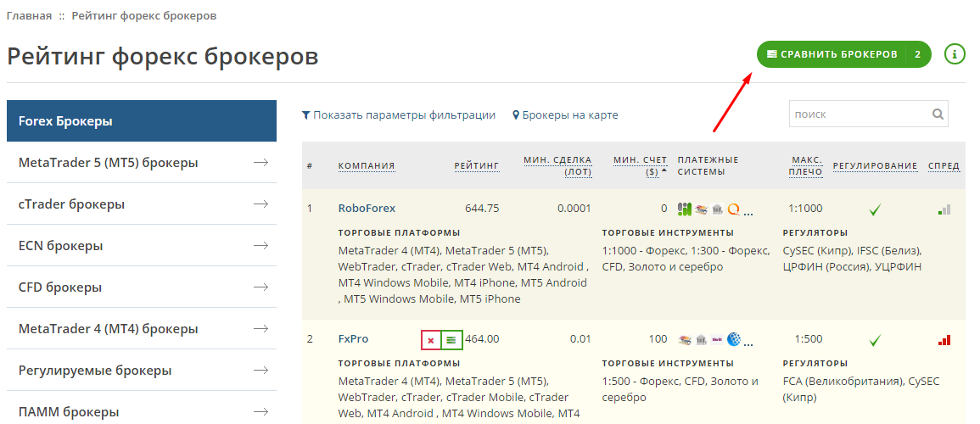Click FxPro rating value 464.00

point(482,339)
